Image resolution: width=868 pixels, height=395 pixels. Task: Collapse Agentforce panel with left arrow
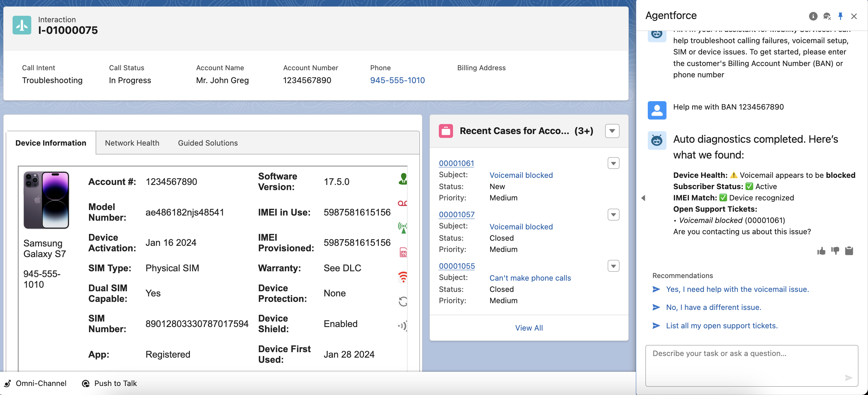tap(643, 198)
